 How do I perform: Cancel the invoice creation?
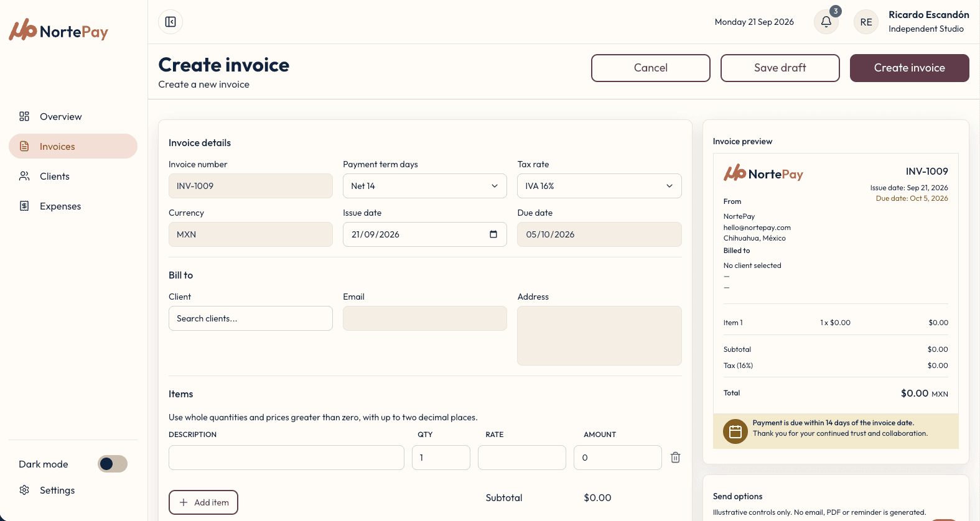pyautogui.click(x=651, y=68)
